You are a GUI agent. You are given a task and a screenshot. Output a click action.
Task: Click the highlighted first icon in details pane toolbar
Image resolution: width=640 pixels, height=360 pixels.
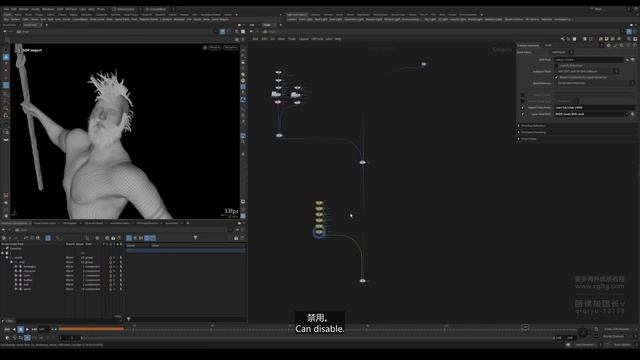pyautogui.click(x=129, y=238)
